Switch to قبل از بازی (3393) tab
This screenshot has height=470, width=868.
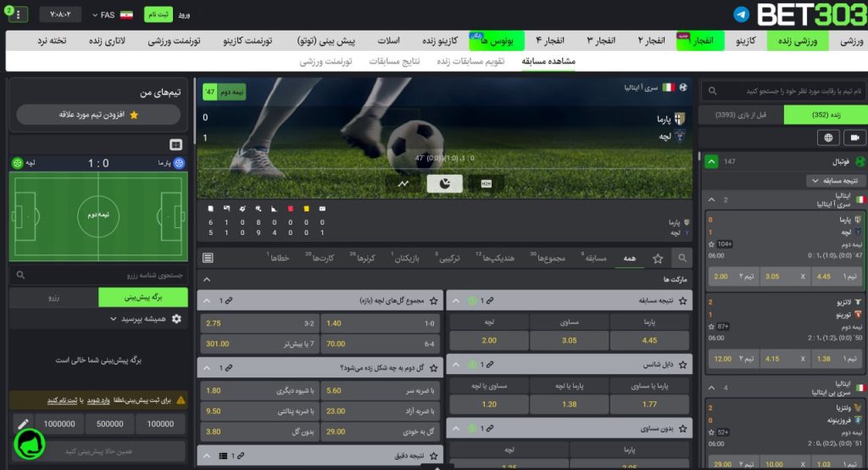point(741,115)
